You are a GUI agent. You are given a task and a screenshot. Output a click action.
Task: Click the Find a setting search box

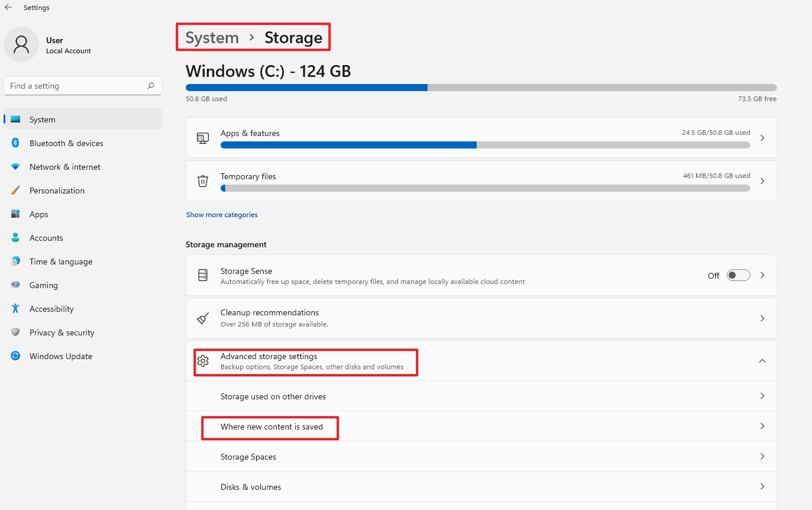click(83, 86)
